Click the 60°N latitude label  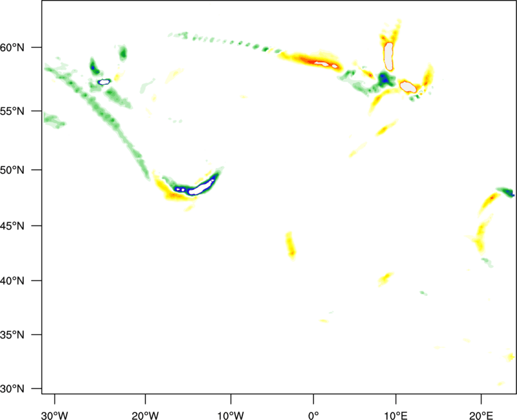[x=12, y=47]
